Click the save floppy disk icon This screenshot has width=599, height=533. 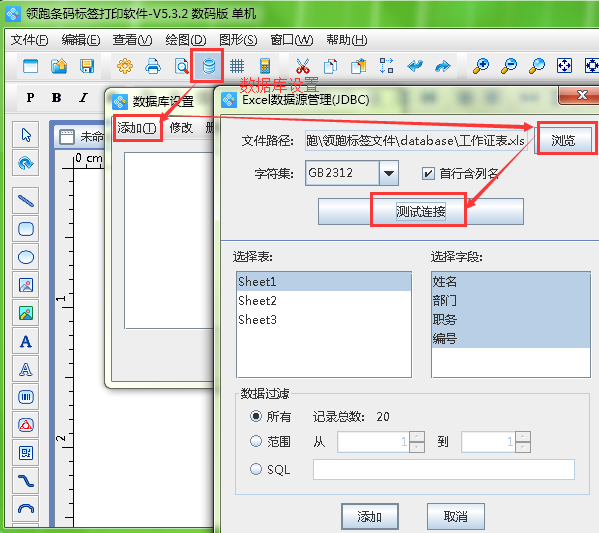coord(87,66)
